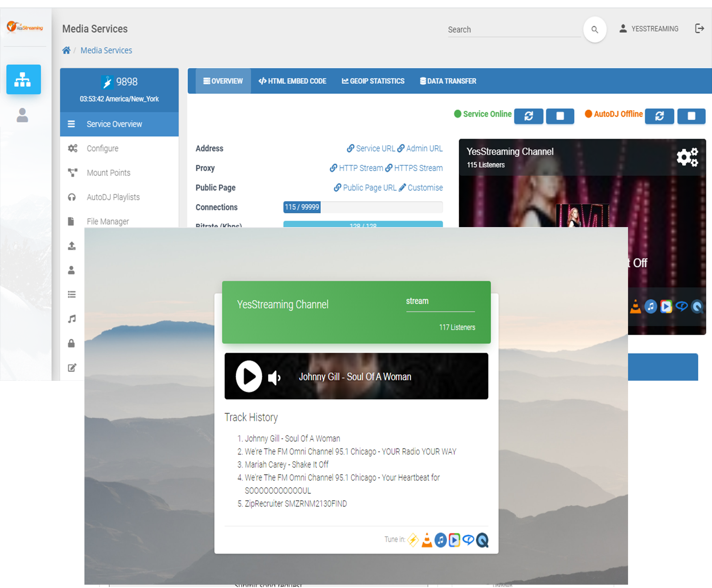Switch to the HTML Embed Code tab

[292, 81]
